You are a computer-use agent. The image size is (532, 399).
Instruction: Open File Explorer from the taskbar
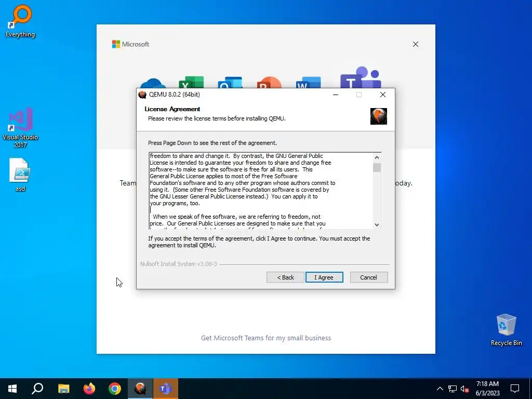pyautogui.click(x=63, y=389)
